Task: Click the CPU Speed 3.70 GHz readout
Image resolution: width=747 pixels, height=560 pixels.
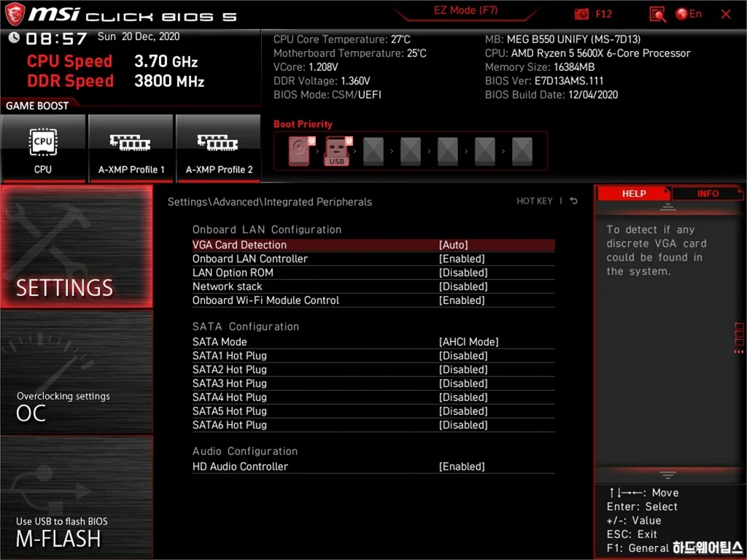Action: 112,61
